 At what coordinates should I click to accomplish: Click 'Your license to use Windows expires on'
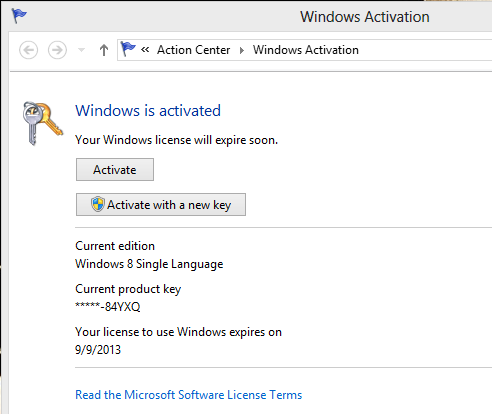(x=178, y=332)
